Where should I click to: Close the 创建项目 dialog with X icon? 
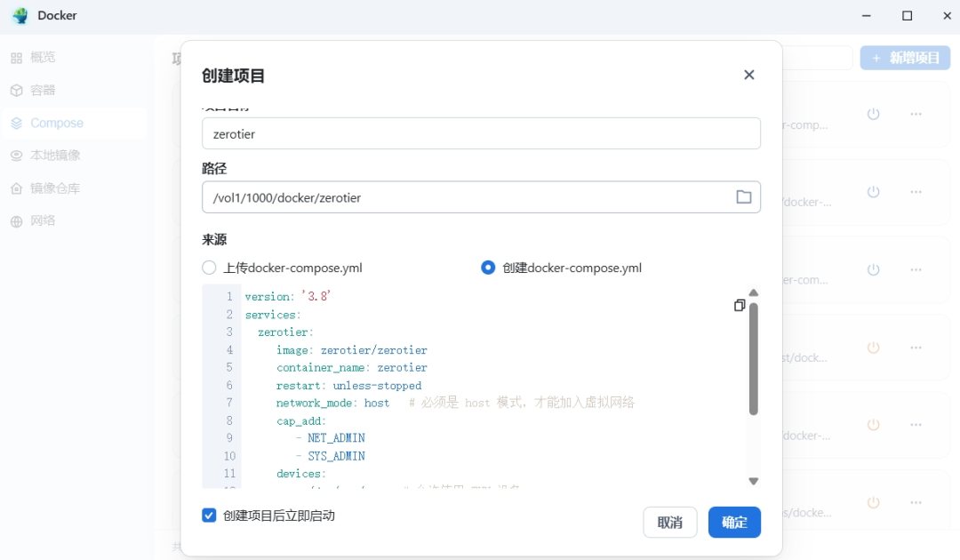748,76
